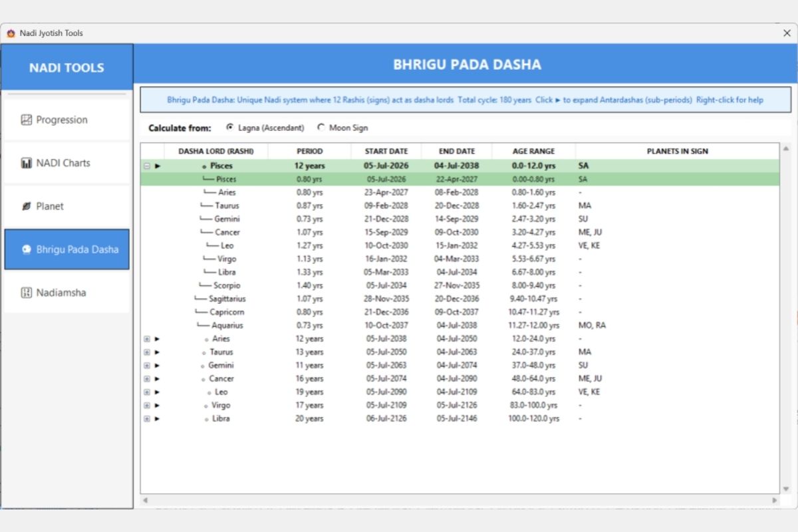Collapse the Pisces dasha row

point(147,166)
